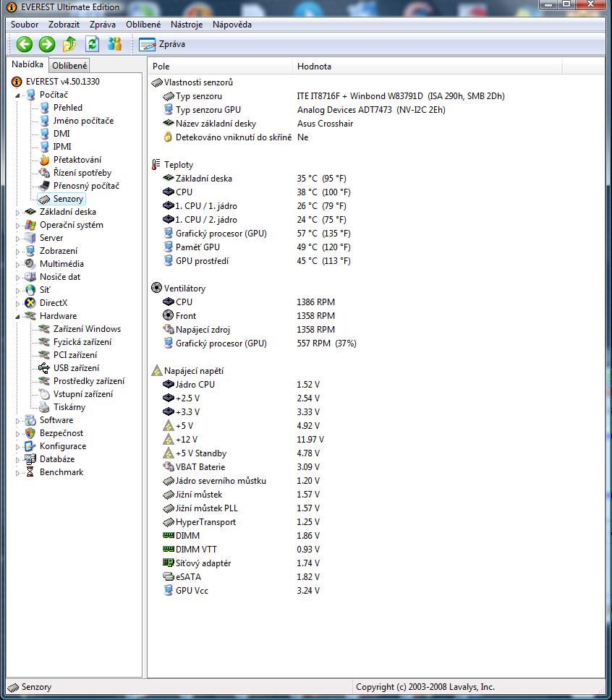Click the Bezpečnost shield icon
Viewport: 612px width, 700px height.
pos(30,433)
